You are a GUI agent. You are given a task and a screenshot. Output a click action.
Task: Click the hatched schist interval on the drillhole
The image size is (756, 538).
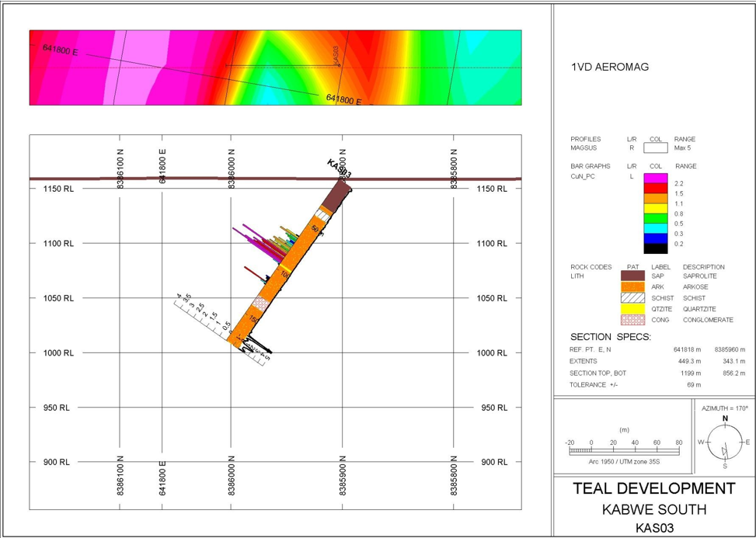[322, 215]
